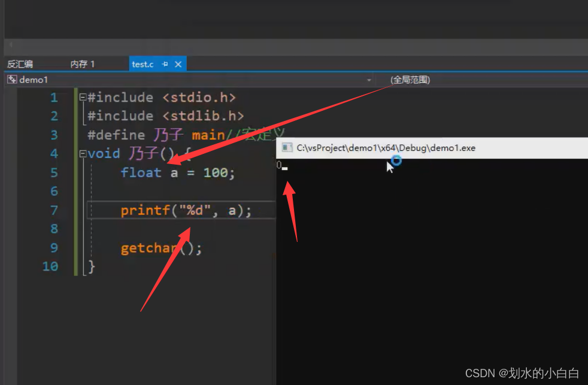This screenshot has height=385, width=588.
Task: Open the (全局范围) scope dropdown
Action: point(410,80)
